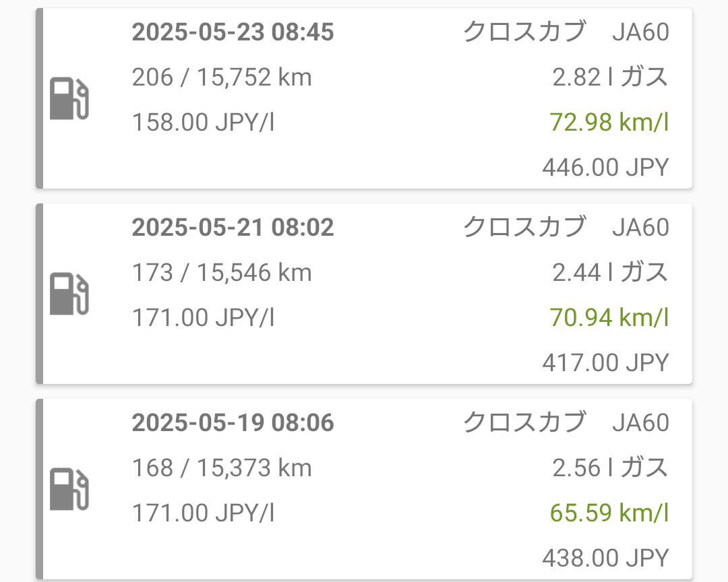Select the 65.59 km/l efficiency value

609,513
